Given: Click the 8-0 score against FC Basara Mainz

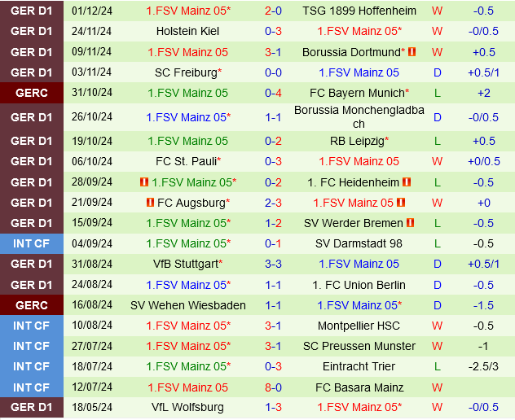Looking at the screenshot, I should tap(273, 387).
